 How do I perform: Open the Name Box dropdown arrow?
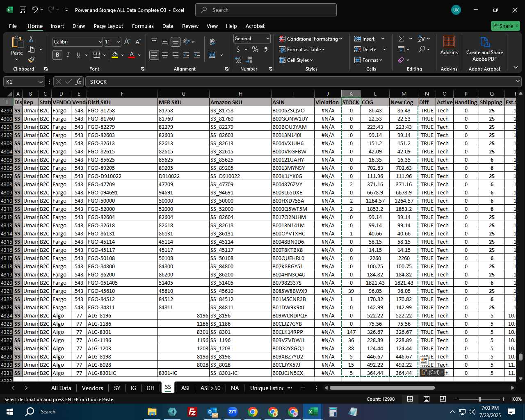40,82
